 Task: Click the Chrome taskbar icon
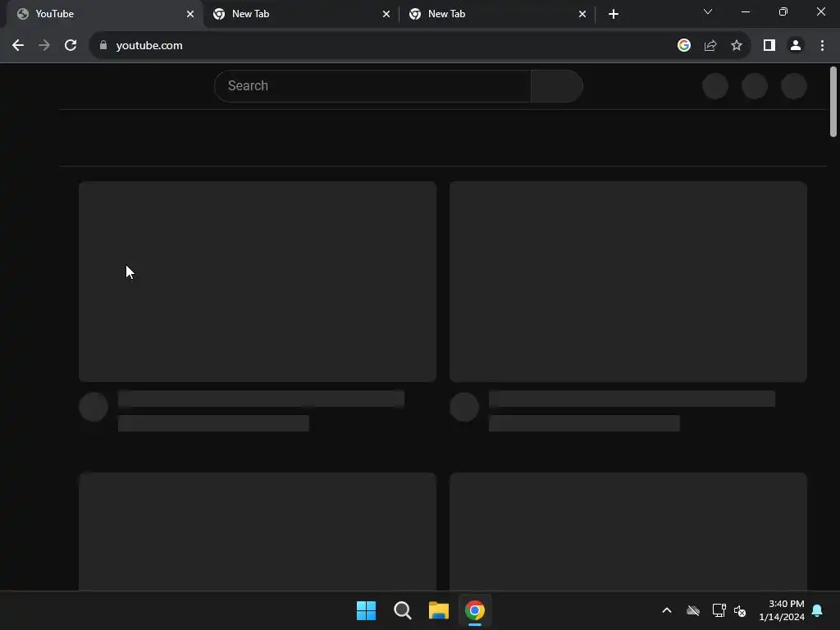[x=475, y=610]
